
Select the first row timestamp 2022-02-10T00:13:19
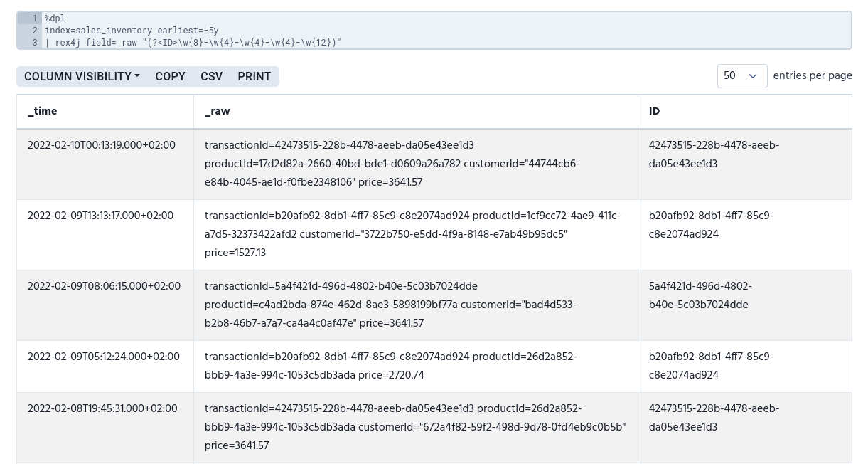point(101,146)
